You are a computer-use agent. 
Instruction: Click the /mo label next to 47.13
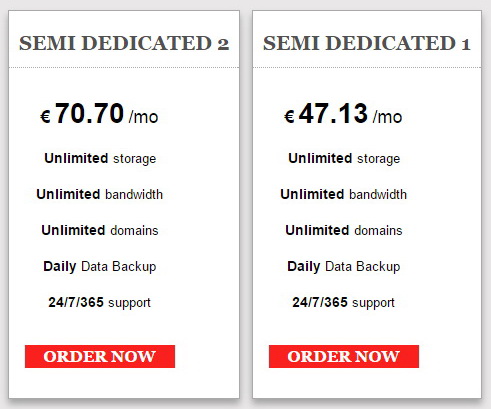(x=387, y=117)
